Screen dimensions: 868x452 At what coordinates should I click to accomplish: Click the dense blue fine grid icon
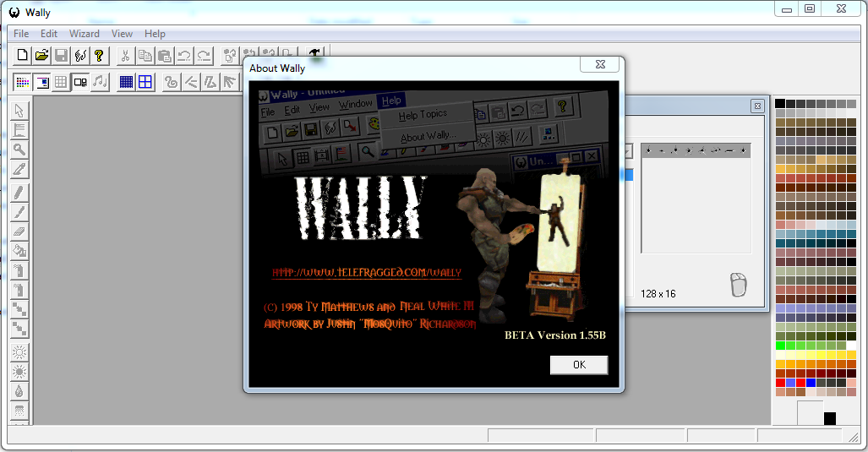(126, 83)
